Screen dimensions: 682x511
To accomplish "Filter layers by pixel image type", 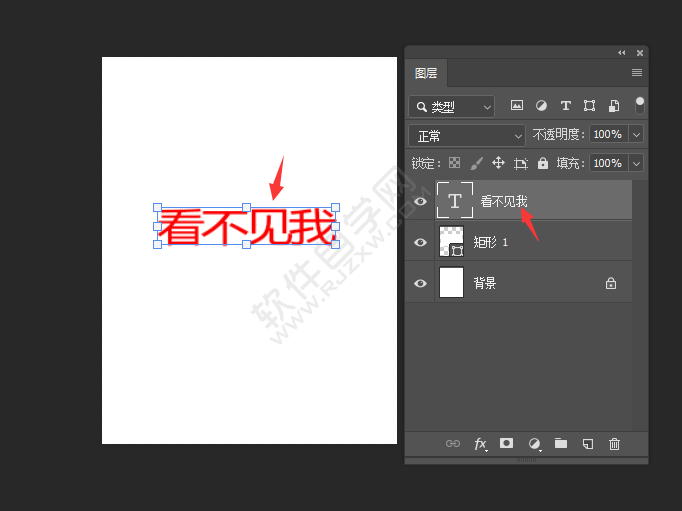I will tap(517, 105).
